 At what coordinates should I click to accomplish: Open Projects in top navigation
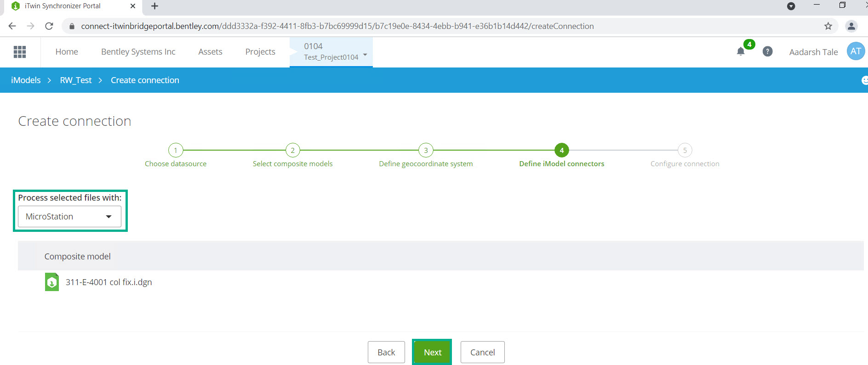pyautogui.click(x=260, y=52)
